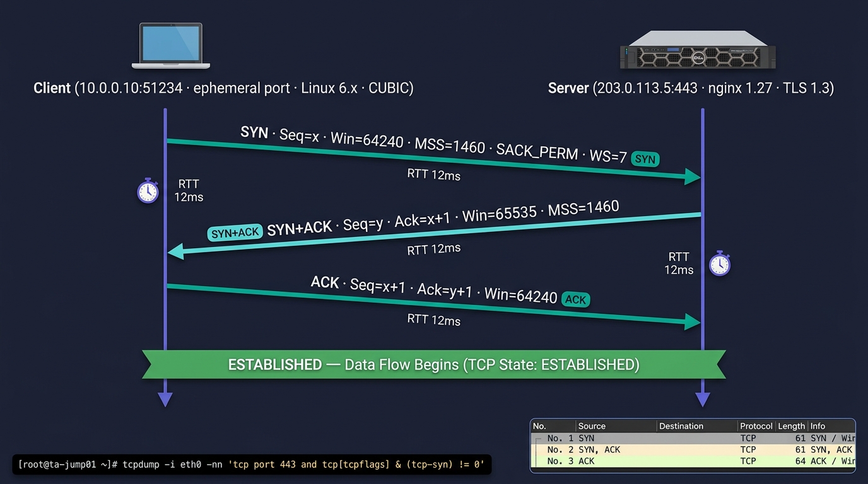Click the stopwatch icon beside client timeline
This screenshot has height=484, width=868.
[x=148, y=190]
